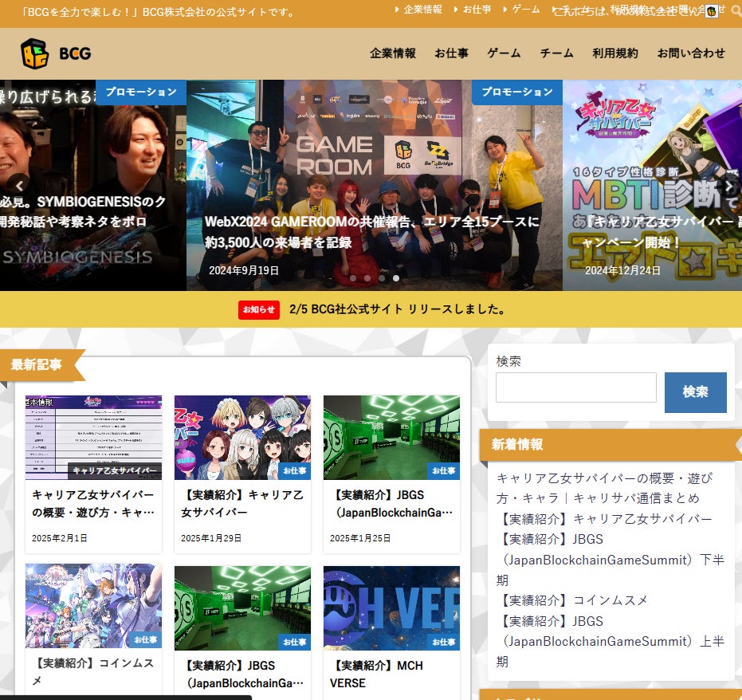Open card title 【実績紹介】キャリア乙女サバイバー
This screenshot has height=700, width=742.
click(242, 504)
